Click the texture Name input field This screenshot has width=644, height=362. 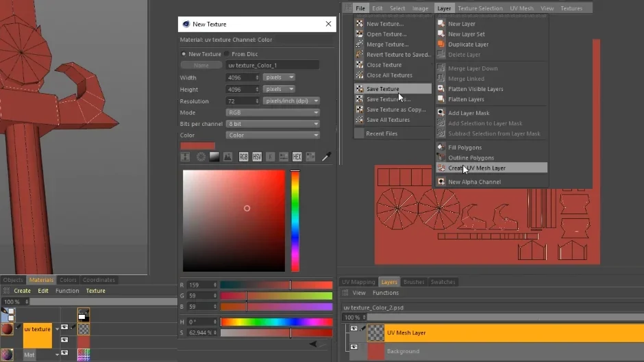click(x=272, y=65)
